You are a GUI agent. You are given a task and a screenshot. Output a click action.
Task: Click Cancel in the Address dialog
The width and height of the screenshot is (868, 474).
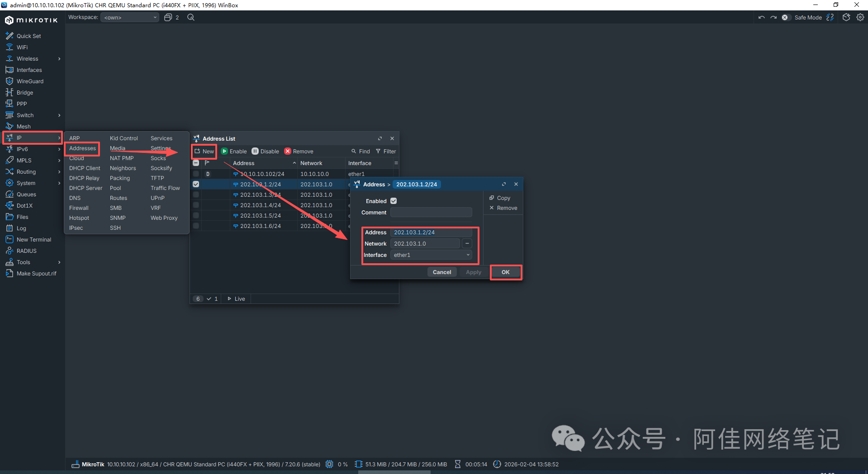pos(441,272)
